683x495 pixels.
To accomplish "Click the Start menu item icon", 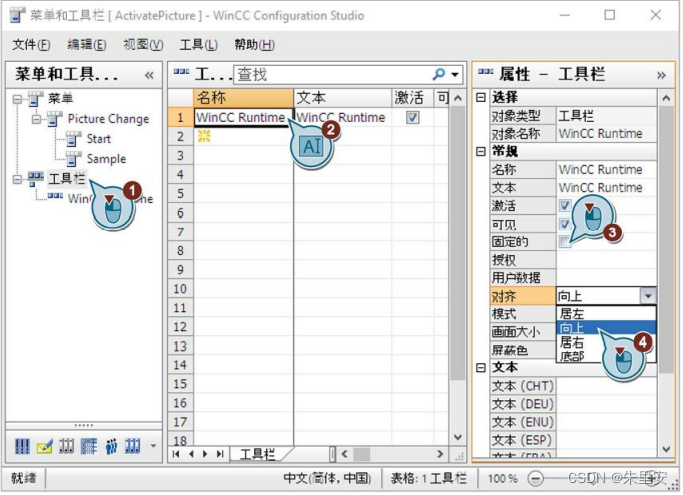I will [x=74, y=139].
